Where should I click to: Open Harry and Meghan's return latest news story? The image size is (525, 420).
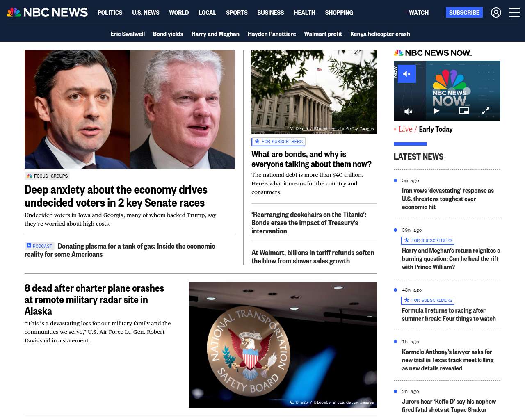click(x=451, y=259)
